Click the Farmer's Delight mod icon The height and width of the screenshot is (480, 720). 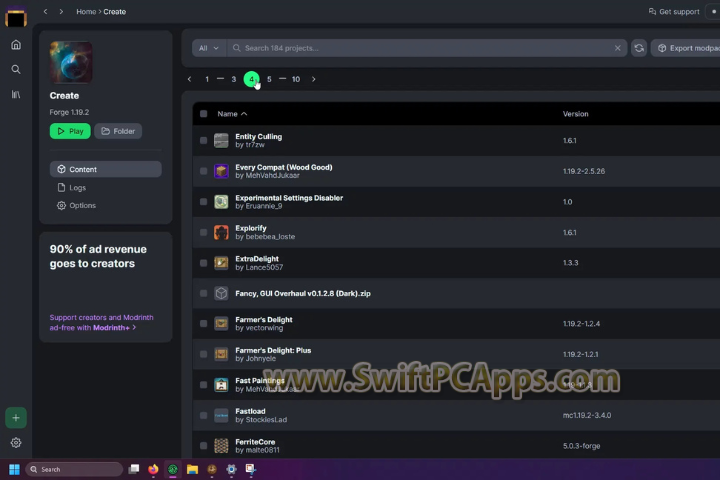221,324
